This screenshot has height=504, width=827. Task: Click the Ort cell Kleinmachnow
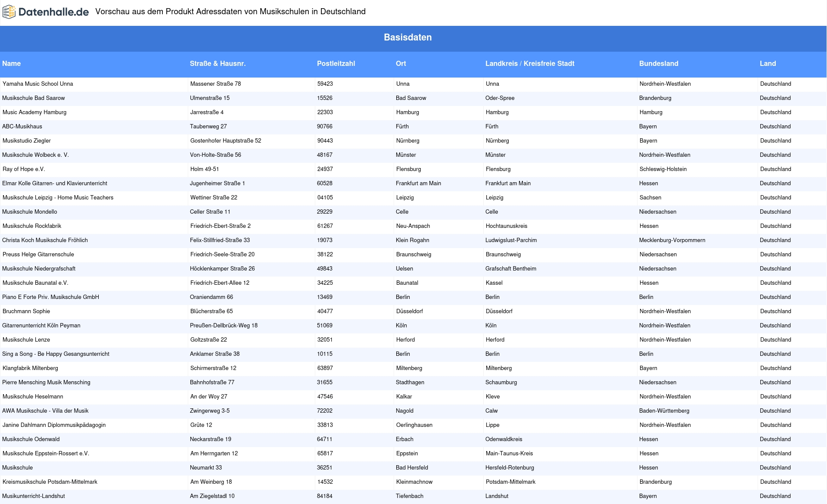point(414,482)
